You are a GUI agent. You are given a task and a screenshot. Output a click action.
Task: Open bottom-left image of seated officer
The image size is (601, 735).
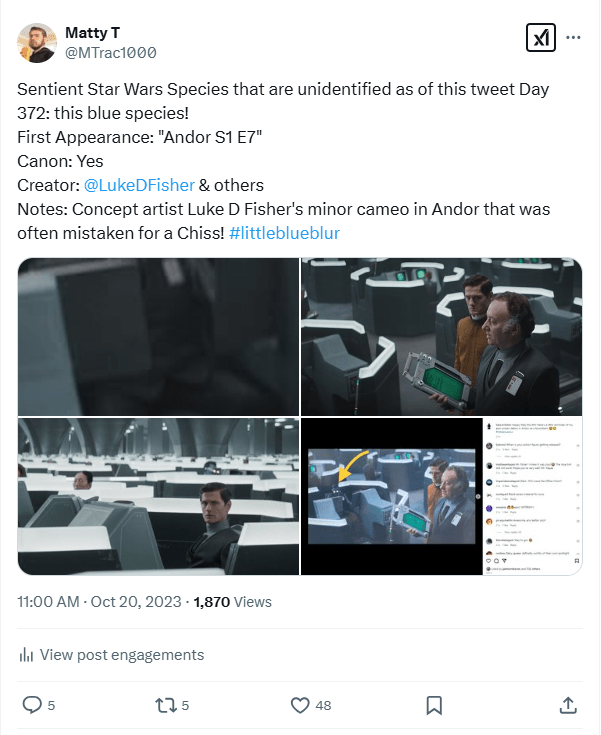click(158, 497)
